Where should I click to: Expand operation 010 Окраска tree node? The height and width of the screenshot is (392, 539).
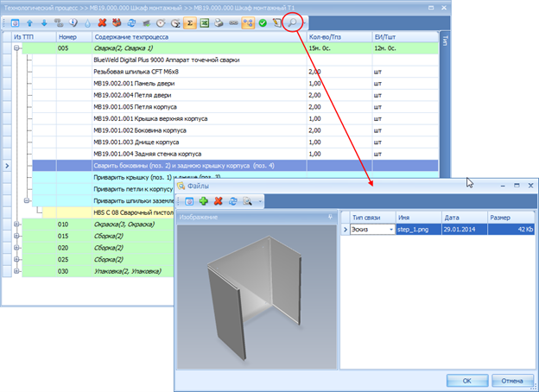[17, 224]
